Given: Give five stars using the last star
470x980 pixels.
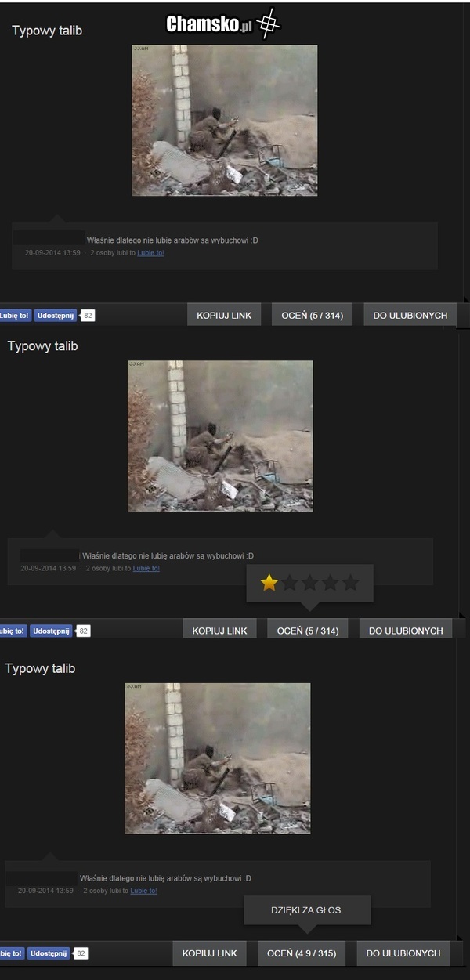Looking at the screenshot, I should click(351, 583).
